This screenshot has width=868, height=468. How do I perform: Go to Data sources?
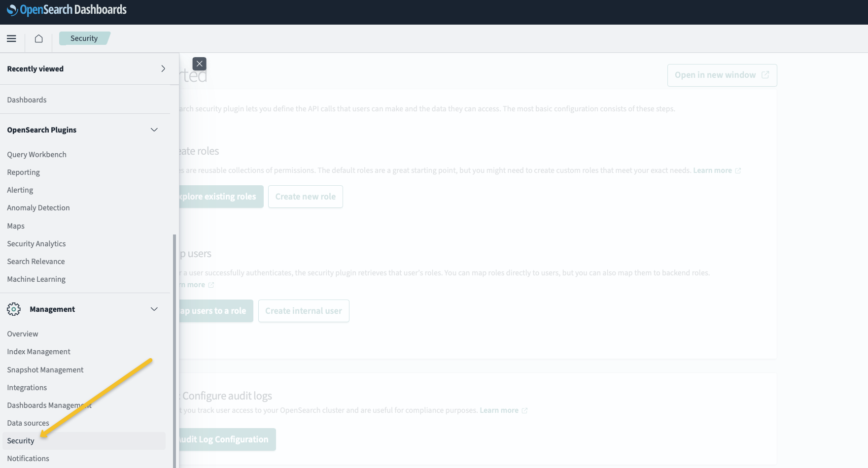(x=28, y=423)
